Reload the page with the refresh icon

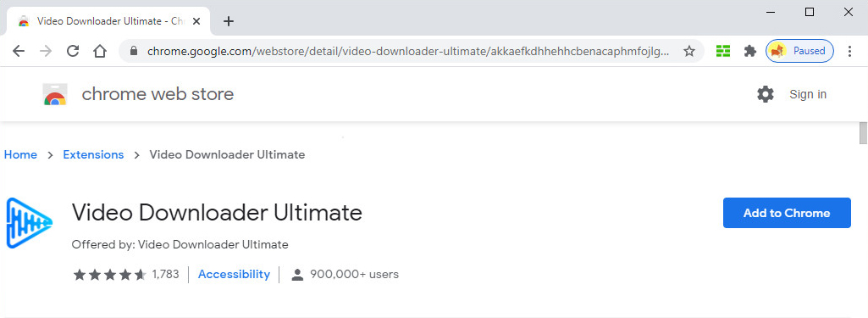tap(73, 52)
